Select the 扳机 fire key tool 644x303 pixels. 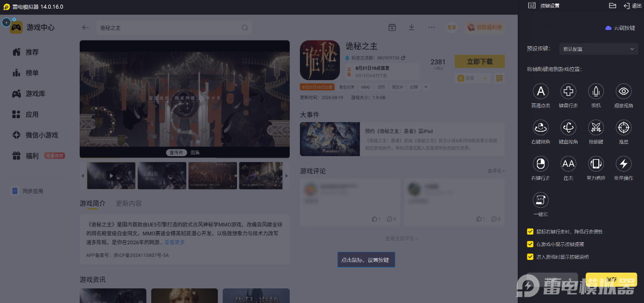tap(596, 92)
